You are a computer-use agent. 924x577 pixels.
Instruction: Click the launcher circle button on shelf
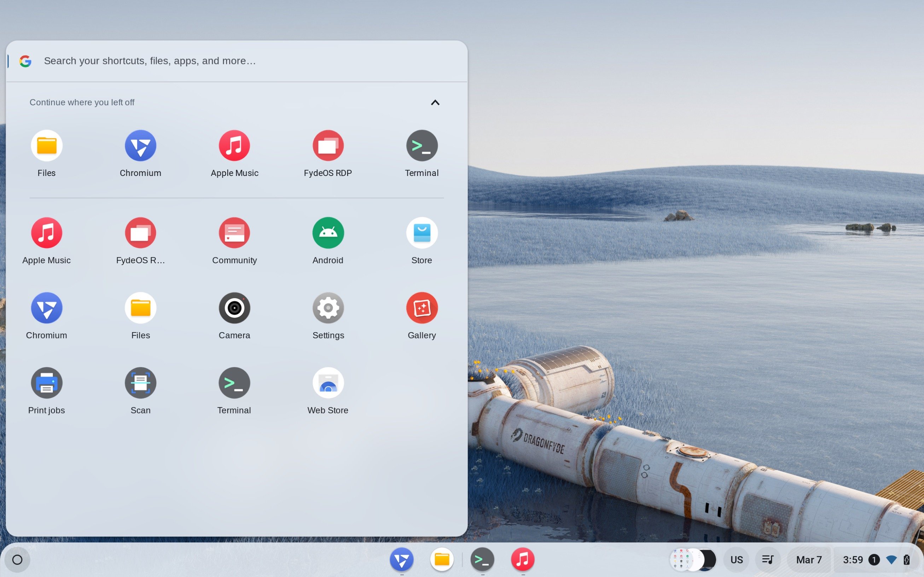coord(17,560)
